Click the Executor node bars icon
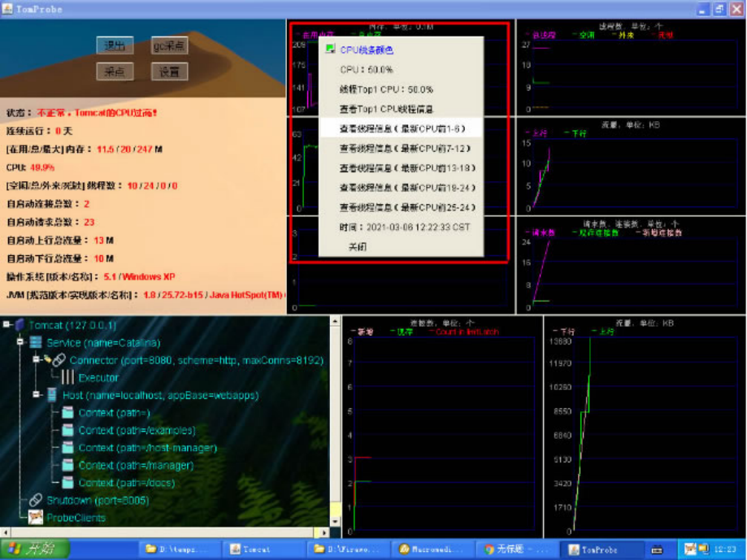 pyautogui.click(x=67, y=378)
